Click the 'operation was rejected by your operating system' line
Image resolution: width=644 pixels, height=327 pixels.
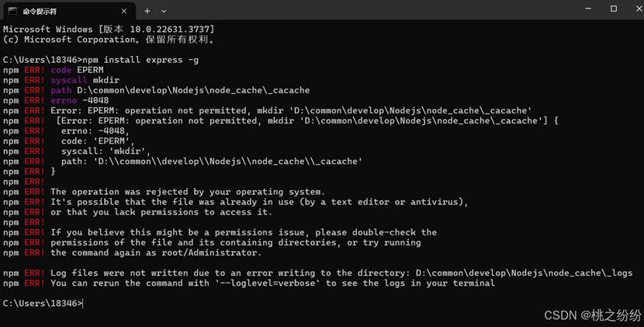pyautogui.click(x=188, y=192)
